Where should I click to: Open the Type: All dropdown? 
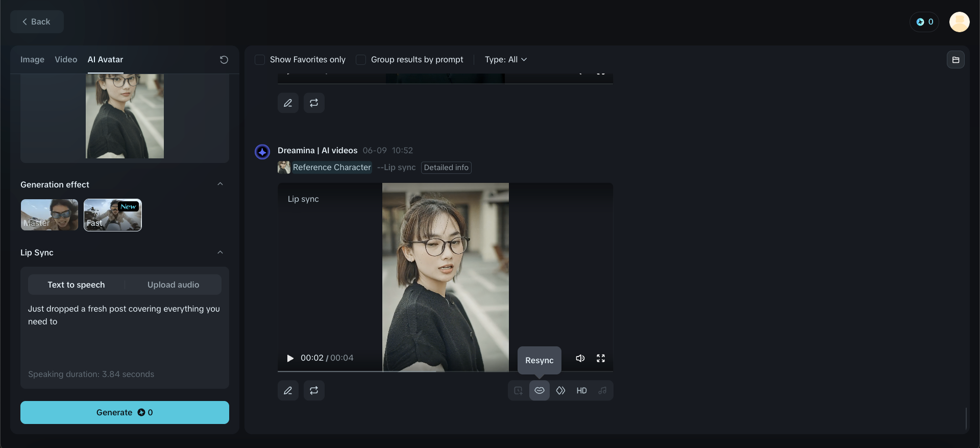506,60
